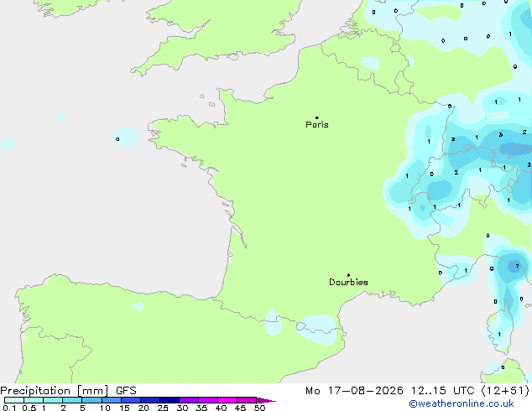Click the precipitation patch west of Brittany
Screen dimensions: 532x411
coord(126,138)
